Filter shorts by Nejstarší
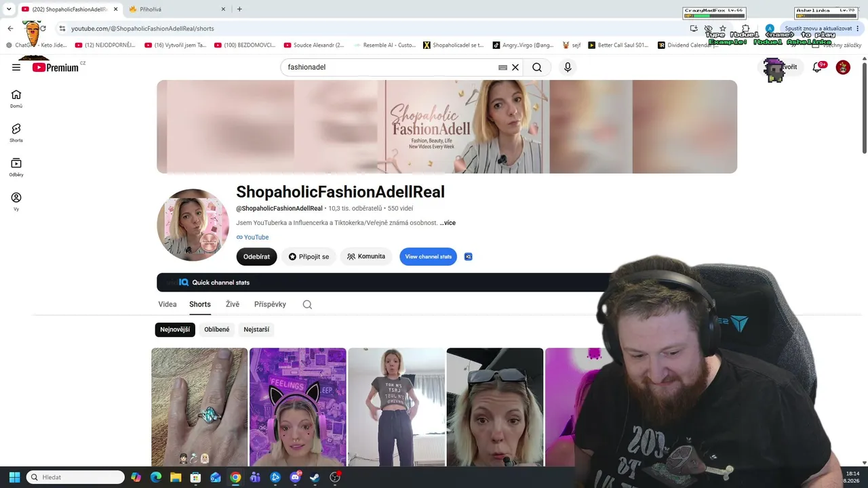Image resolution: width=868 pixels, height=488 pixels. tap(256, 329)
